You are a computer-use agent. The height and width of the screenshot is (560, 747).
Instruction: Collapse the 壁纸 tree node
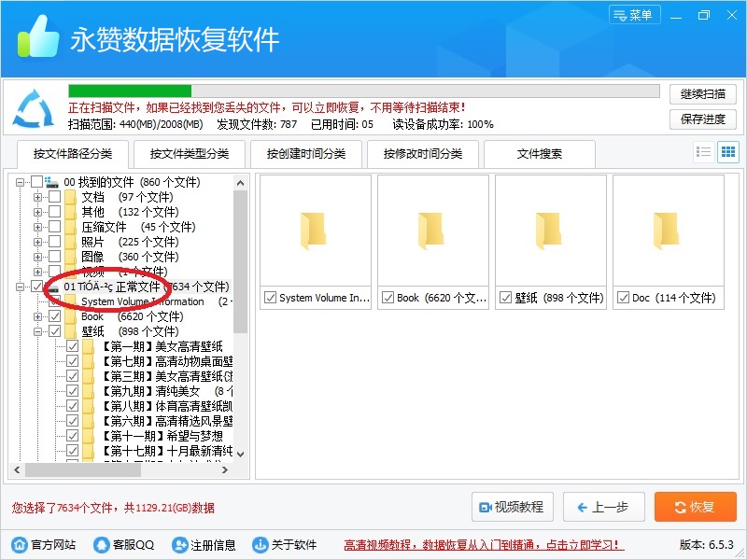[x=37, y=331]
